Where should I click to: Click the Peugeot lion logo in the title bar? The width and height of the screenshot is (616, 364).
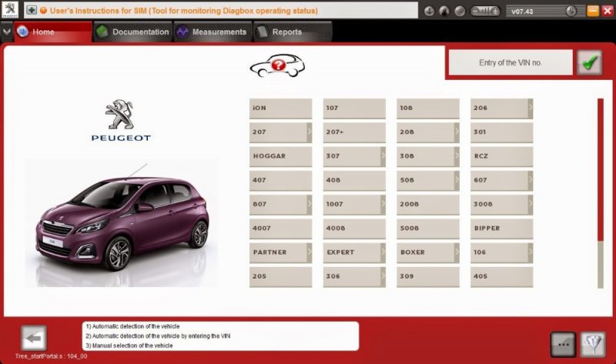[10, 10]
